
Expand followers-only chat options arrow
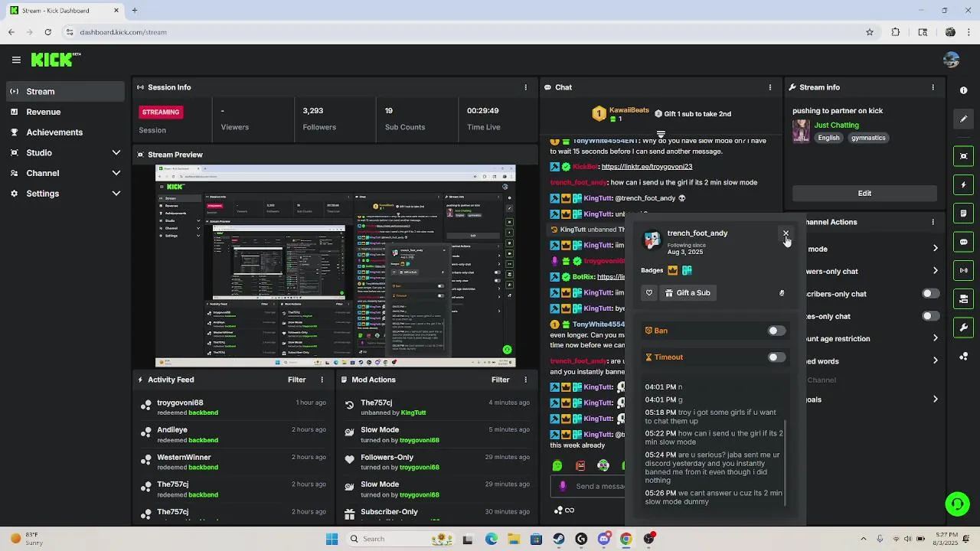coord(935,271)
